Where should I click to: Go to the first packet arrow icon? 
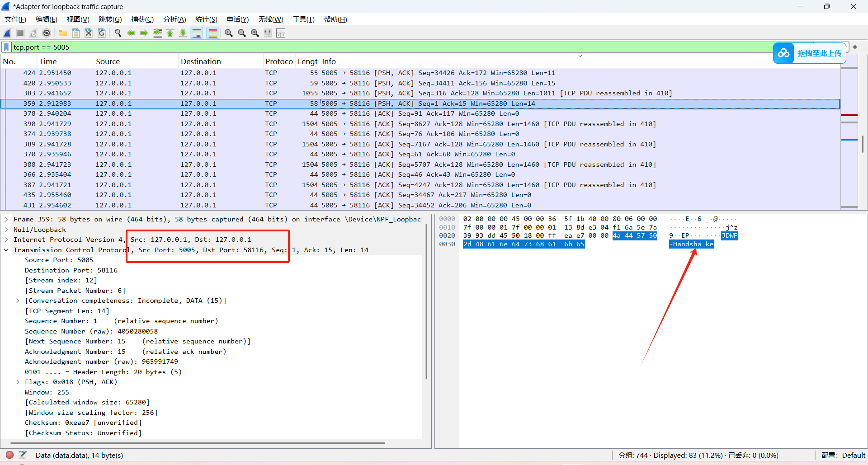(x=170, y=33)
